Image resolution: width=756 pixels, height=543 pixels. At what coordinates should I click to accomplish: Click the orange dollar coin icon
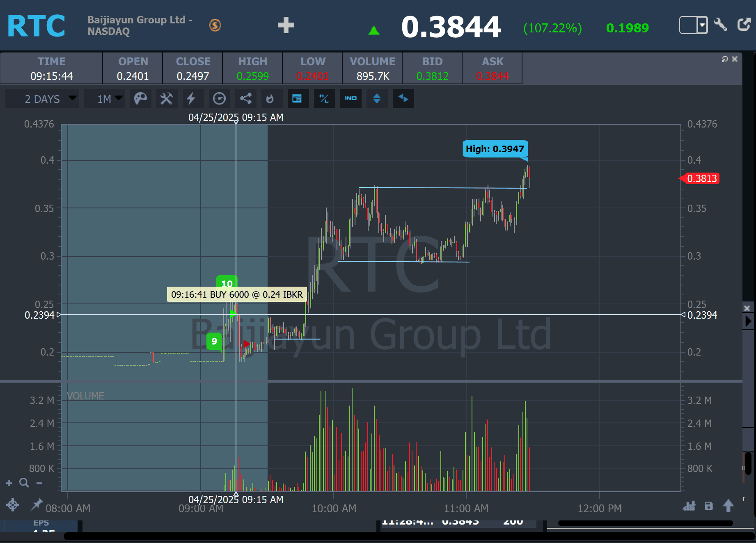tap(215, 25)
